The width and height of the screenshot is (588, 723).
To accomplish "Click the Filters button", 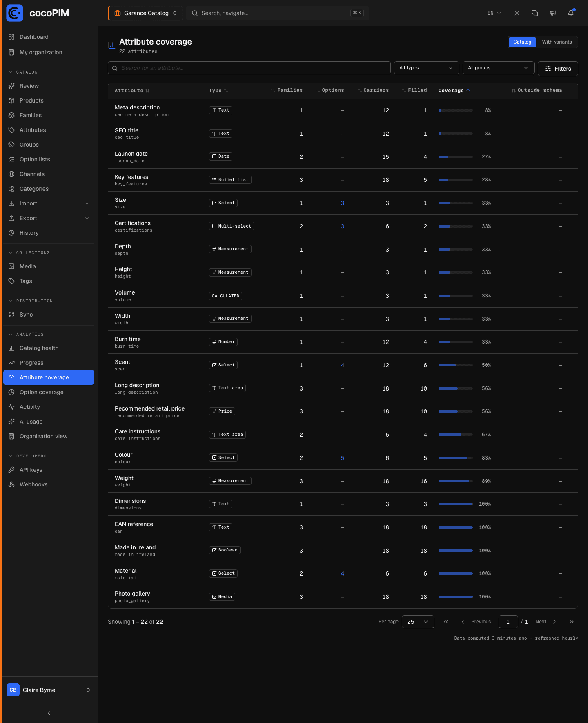I will [x=558, y=69].
